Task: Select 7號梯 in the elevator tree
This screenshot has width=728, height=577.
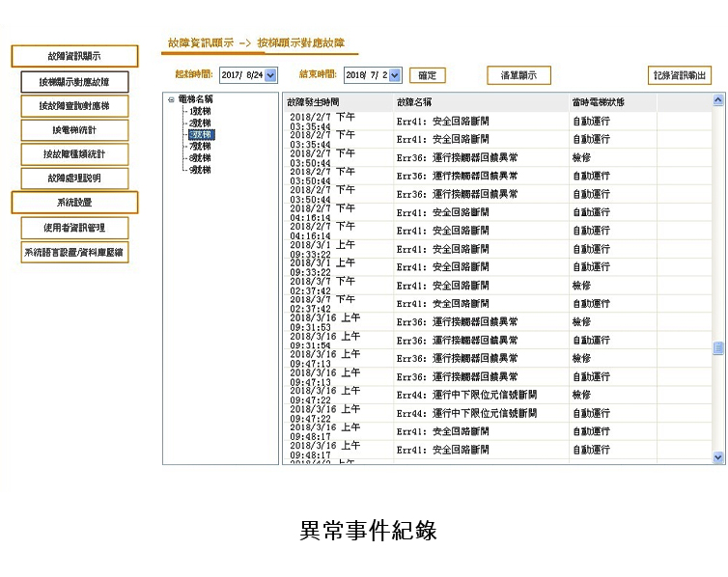Action: click(200, 146)
